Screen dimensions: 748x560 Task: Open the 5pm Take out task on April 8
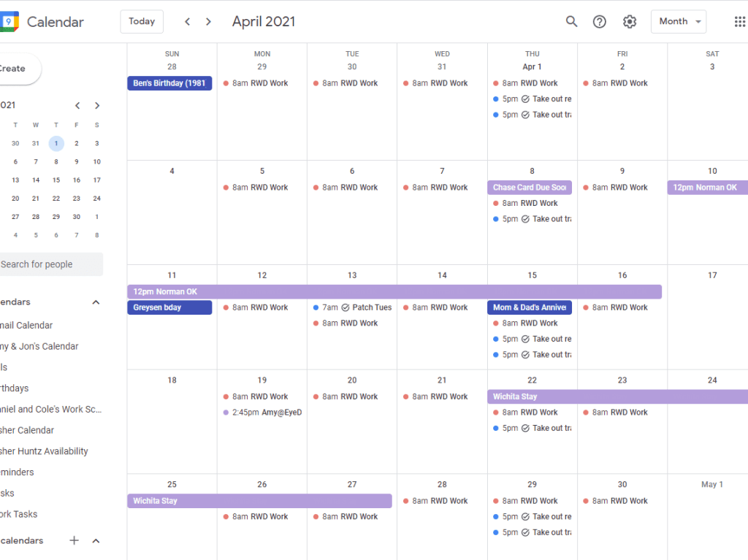coord(533,219)
